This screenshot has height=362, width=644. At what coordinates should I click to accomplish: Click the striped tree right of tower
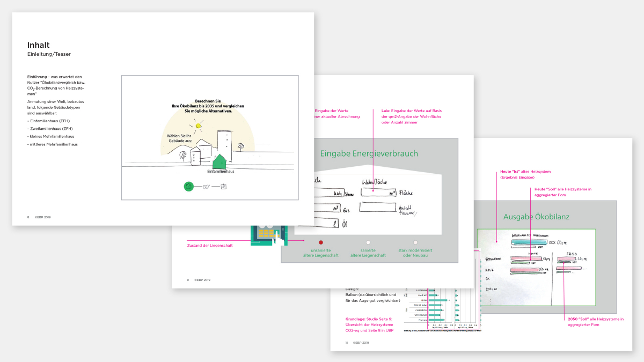point(240,145)
